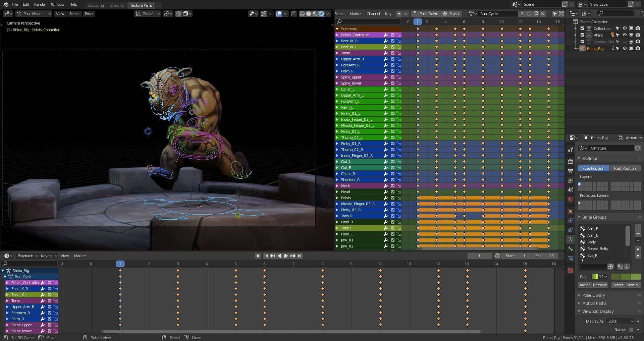Image resolution: width=644 pixels, height=341 pixels.
Task: Switch armature to Rest Position
Action: (625, 168)
